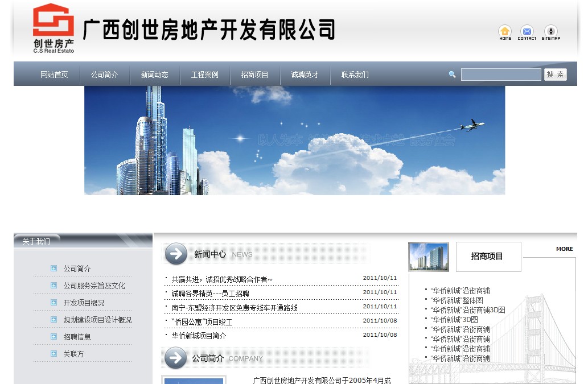Select 工程案例 in the navigation bar
The height and width of the screenshot is (384, 588).
pos(204,75)
